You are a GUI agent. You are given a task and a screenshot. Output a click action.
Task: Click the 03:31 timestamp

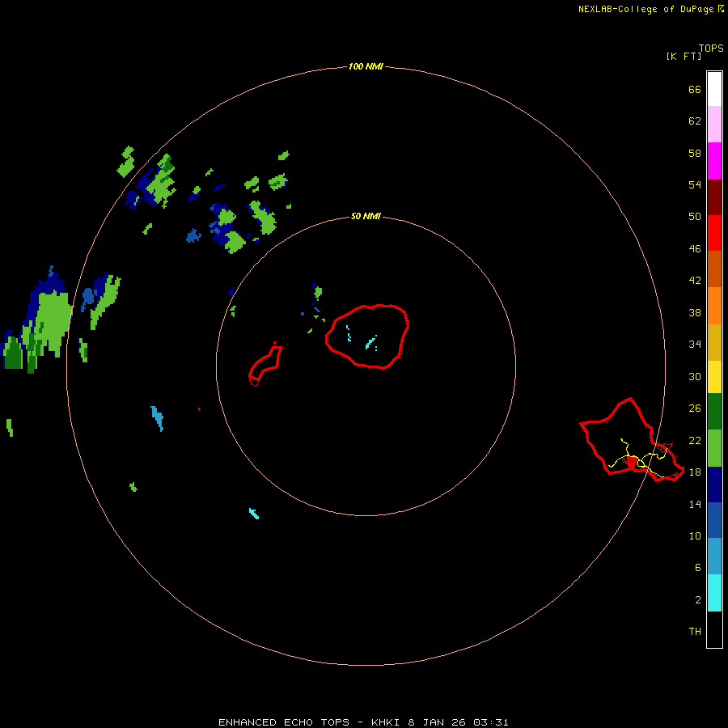point(491,722)
